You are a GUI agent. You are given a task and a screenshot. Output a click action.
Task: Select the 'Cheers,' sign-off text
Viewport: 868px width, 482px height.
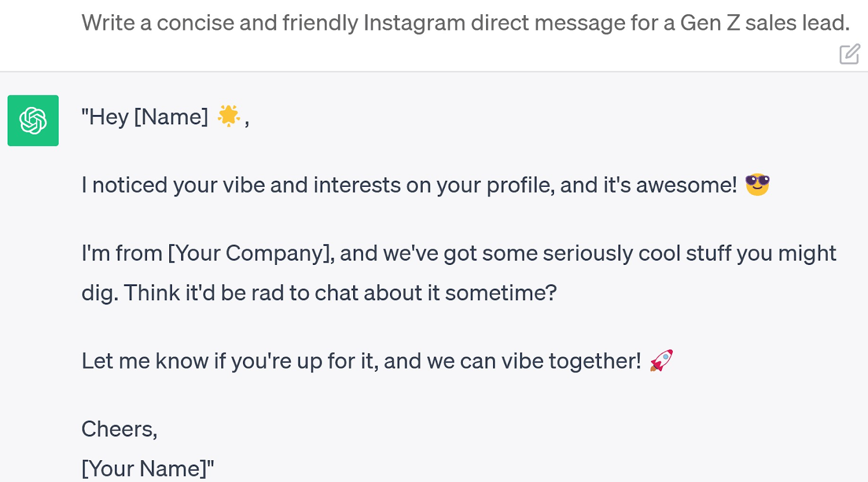pyautogui.click(x=119, y=428)
